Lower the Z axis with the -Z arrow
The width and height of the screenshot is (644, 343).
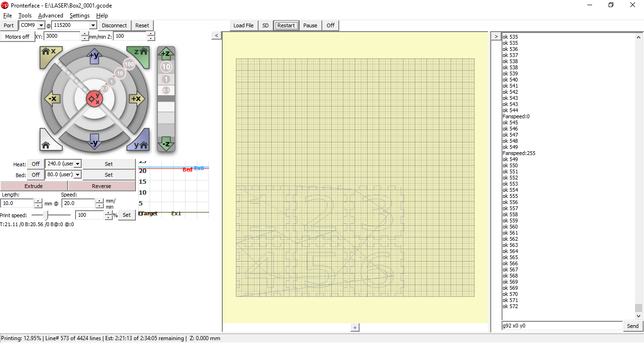tap(166, 144)
